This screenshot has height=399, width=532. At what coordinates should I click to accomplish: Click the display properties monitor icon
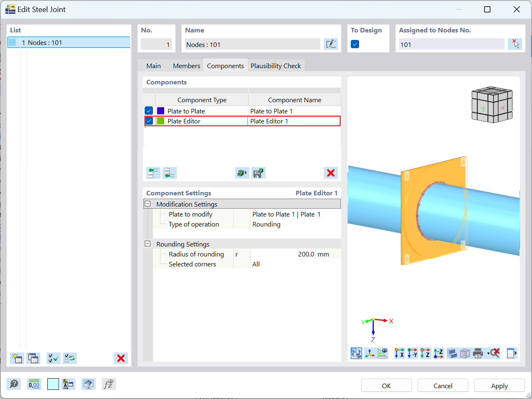(88, 384)
